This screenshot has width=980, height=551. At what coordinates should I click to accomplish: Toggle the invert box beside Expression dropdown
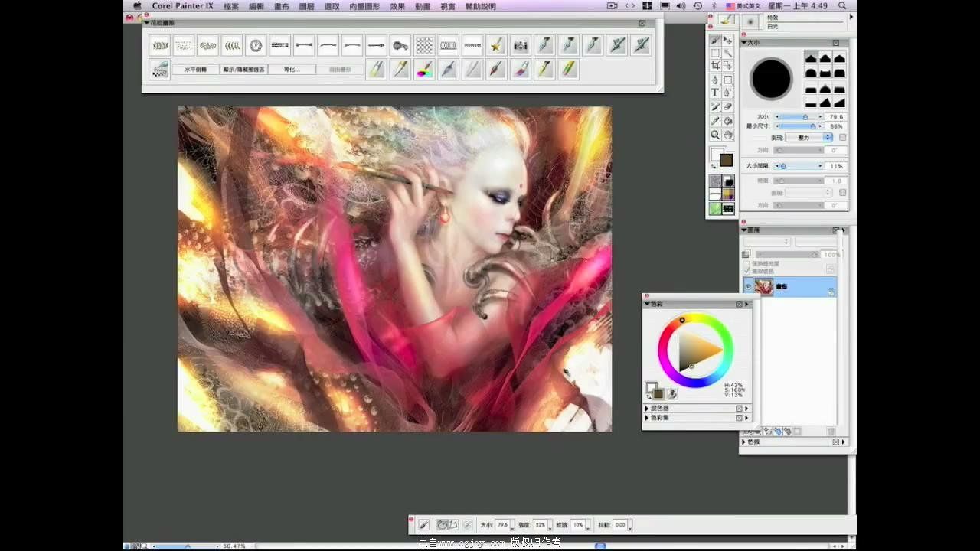842,137
